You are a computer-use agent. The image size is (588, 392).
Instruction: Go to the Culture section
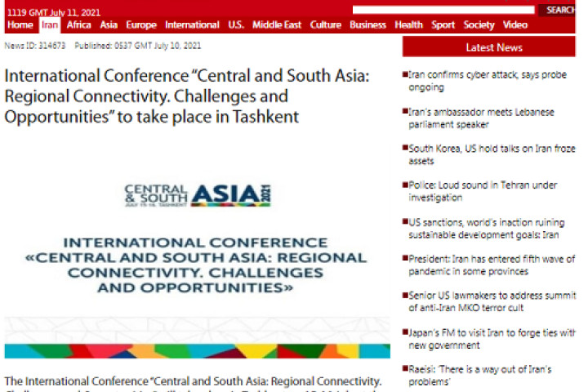tap(326, 25)
